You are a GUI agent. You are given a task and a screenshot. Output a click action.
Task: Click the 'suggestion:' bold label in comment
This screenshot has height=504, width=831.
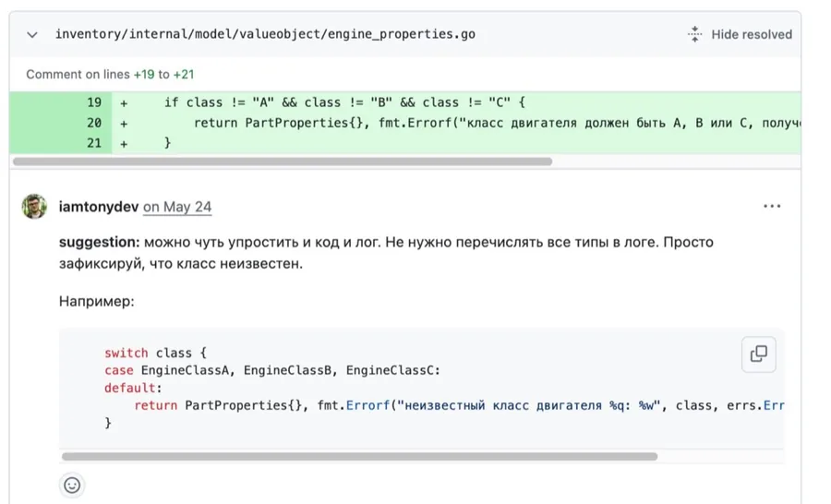[x=99, y=242]
